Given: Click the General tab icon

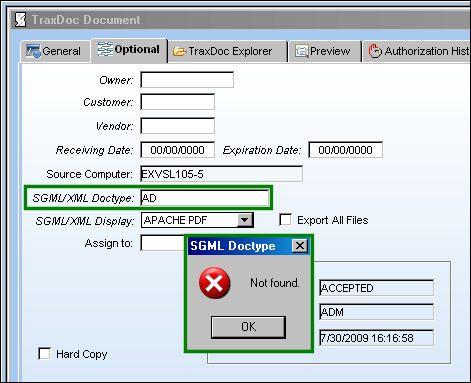Looking at the screenshot, I should [33, 51].
